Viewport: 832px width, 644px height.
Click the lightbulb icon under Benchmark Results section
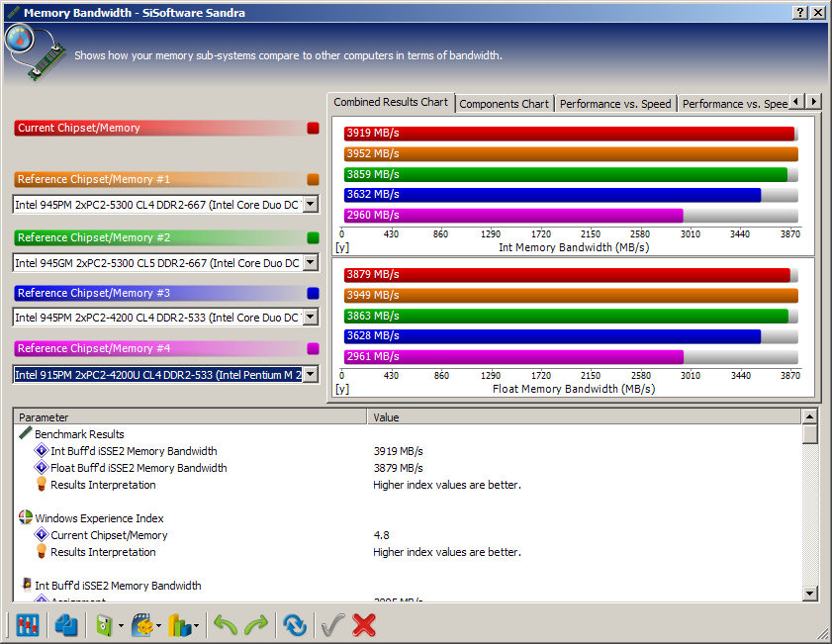pyautogui.click(x=41, y=484)
